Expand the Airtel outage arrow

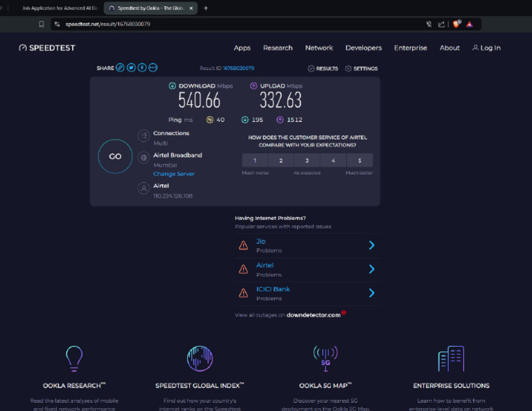371,269
